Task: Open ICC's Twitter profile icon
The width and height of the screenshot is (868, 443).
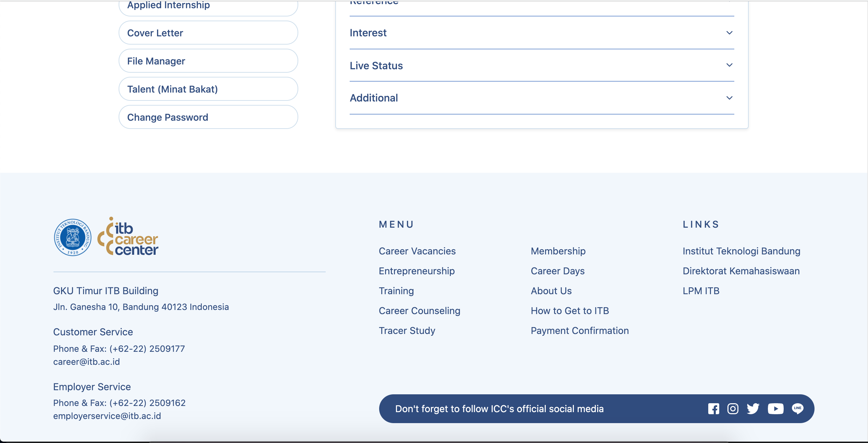Action: pyautogui.click(x=753, y=409)
